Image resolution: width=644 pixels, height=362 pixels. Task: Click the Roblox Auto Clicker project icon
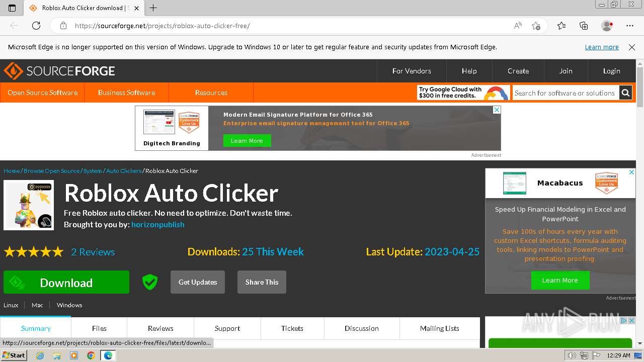tap(29, 205)
